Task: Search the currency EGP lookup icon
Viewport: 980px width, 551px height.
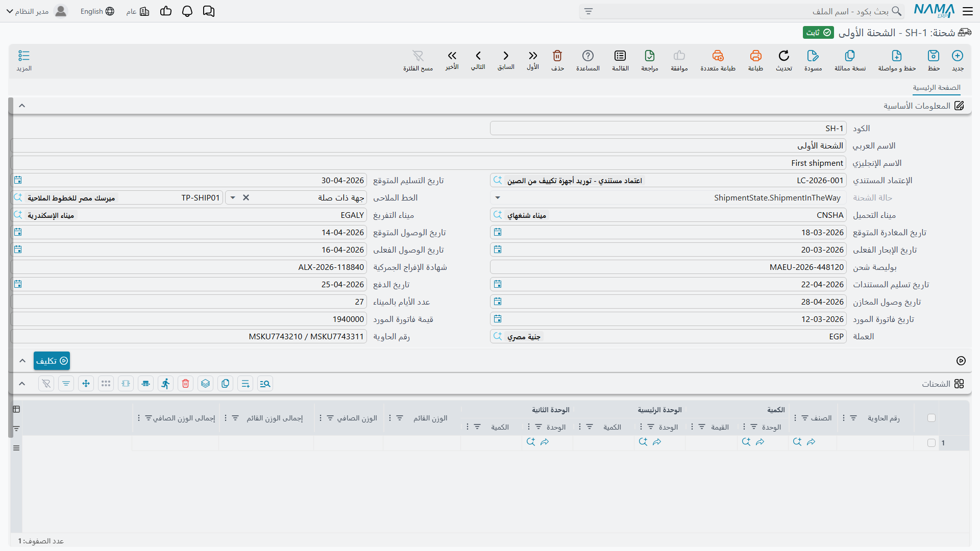Action: 498,336
